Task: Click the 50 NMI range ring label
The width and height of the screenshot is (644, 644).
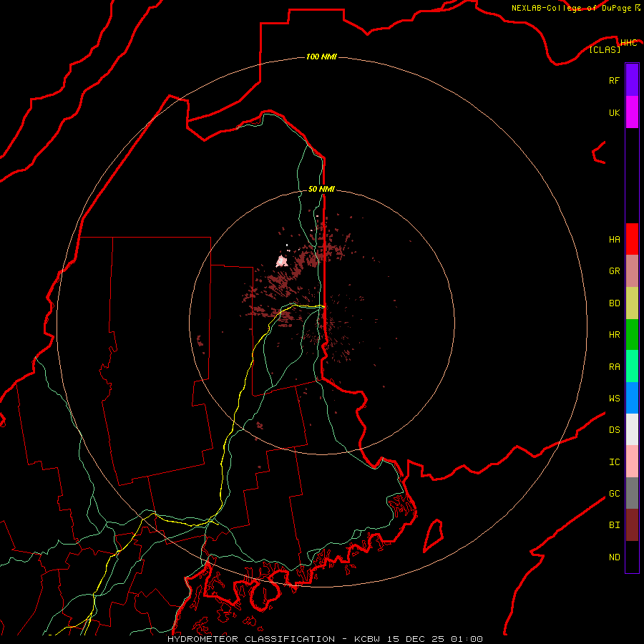Action: (321, 190)
